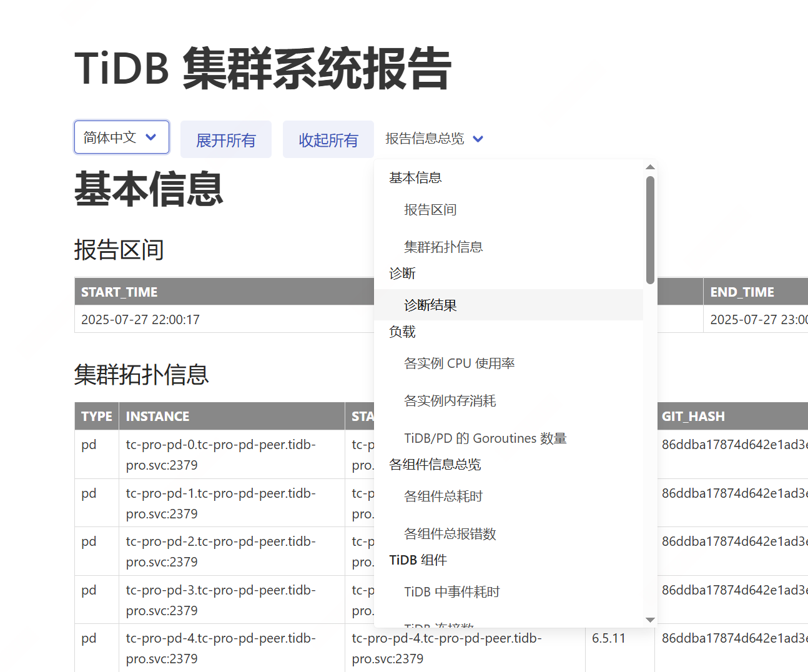Select 基本信息 in the overview menu
The height and width of the screenshot is (672, 808).
click(415, 178)
